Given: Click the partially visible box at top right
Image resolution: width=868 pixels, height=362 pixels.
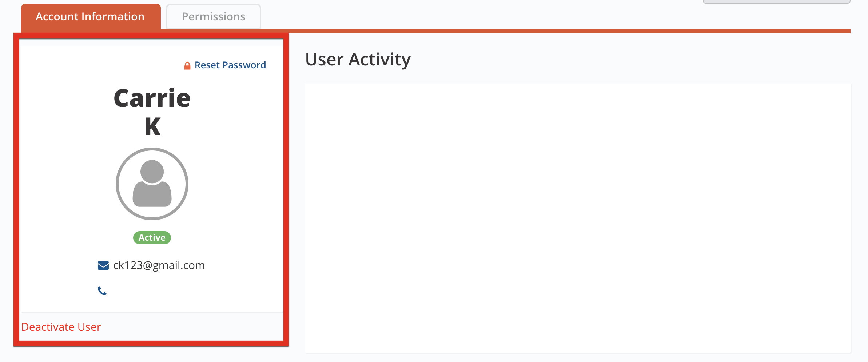Looking at the screenshot, I should (777, 1).
